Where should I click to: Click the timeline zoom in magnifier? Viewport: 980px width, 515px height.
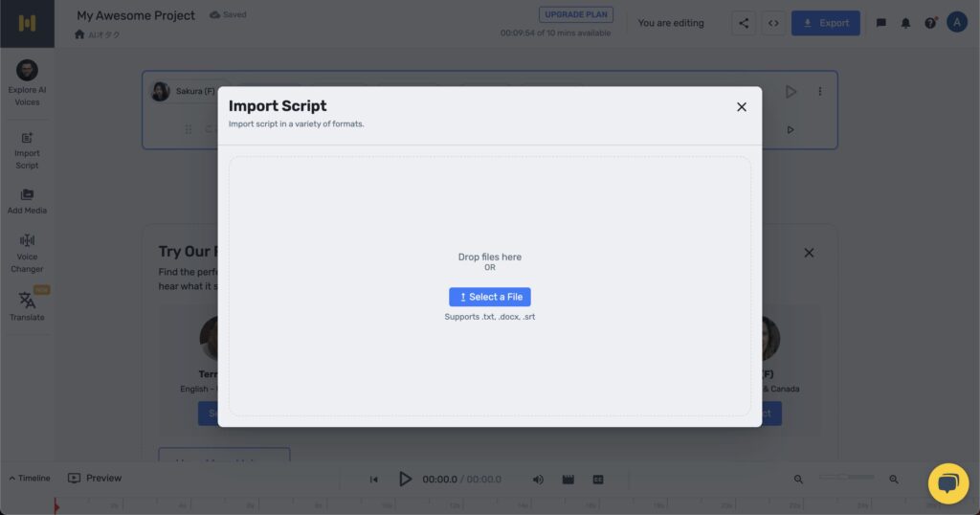[894, 480]
